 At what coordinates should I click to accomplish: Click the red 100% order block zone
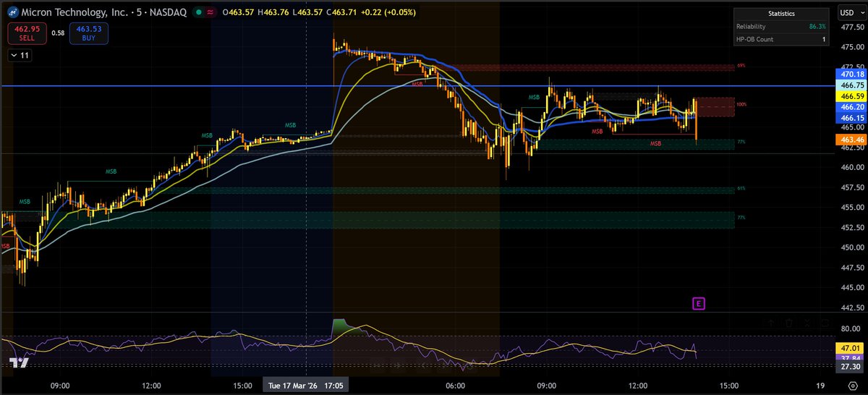(716, 107)
